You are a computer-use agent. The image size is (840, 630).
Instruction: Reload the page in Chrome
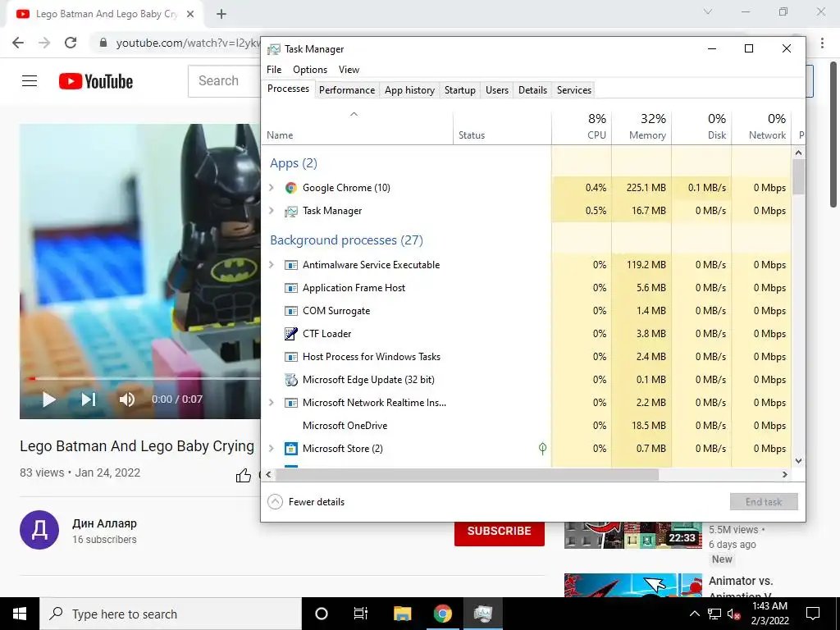pyautogui.click(x=71, y=43)
